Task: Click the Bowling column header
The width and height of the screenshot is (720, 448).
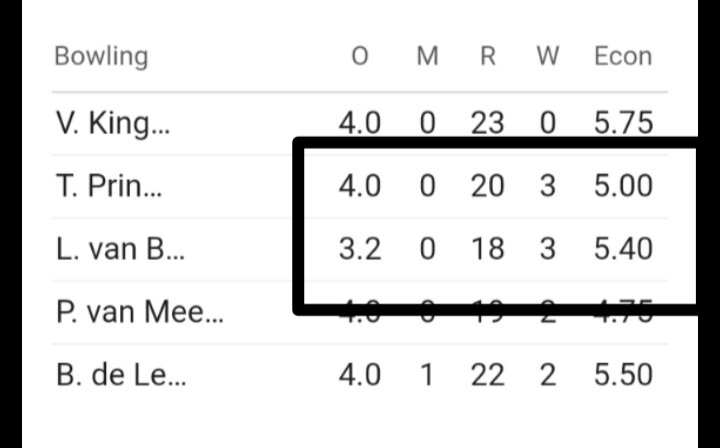Action: pyautogui.click(x=101, y=56)
